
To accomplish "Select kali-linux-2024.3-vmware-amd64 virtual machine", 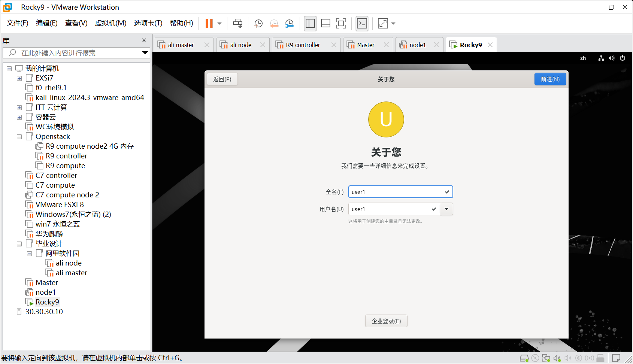I will (90, 97).
